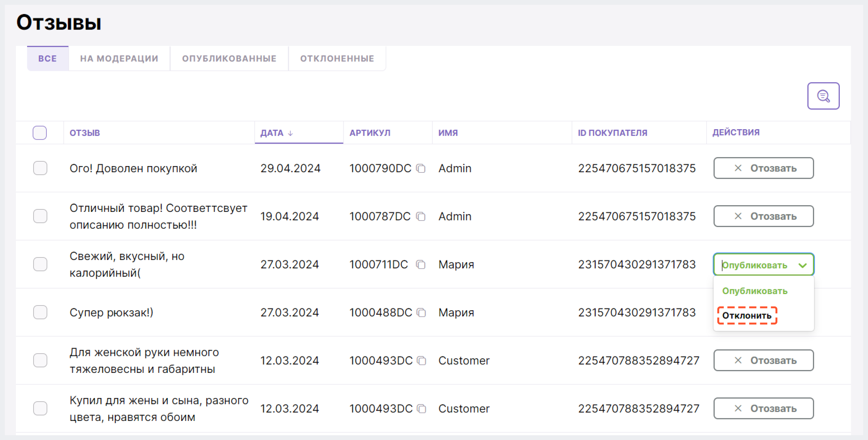Toggle the select-all checkbox in table header
This screenshot has height=440, width=868.
(x=40, y=133)
